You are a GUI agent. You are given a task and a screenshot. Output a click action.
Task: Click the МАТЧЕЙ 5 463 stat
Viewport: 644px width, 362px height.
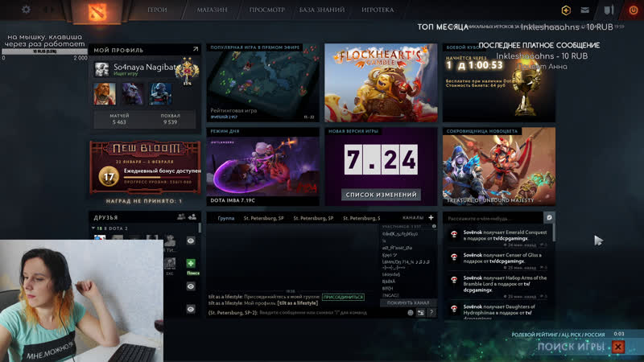[119, 119]
